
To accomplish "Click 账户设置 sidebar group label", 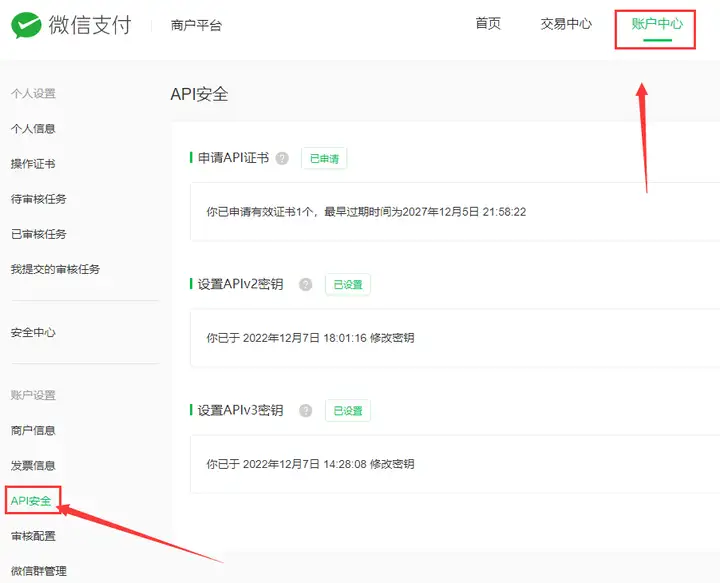I will point(33,395).
